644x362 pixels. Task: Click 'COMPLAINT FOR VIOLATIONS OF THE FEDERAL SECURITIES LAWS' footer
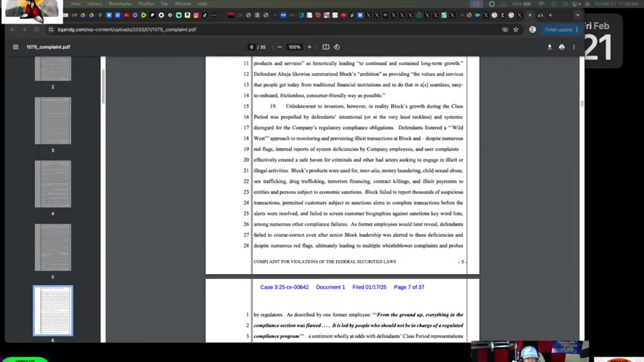point(325,261)
